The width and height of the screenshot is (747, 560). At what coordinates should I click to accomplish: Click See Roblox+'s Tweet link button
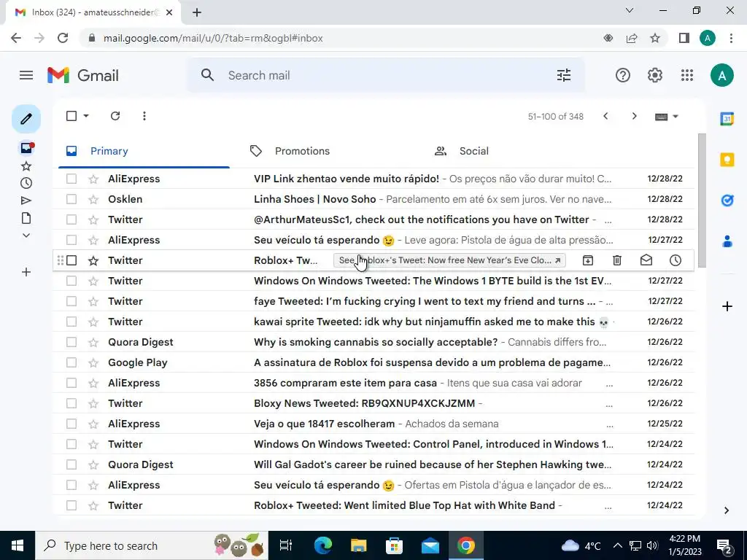coord(449,260)
